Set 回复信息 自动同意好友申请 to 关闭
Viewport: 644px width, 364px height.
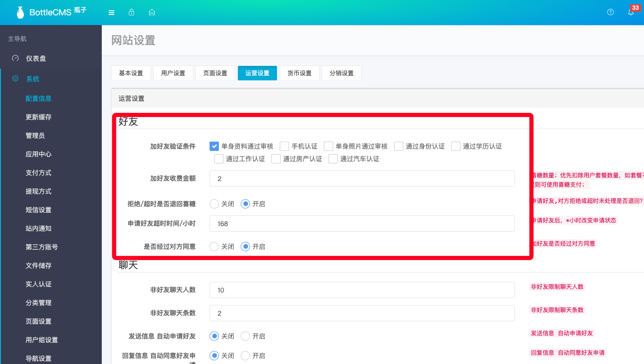click(x=214, y=356)
